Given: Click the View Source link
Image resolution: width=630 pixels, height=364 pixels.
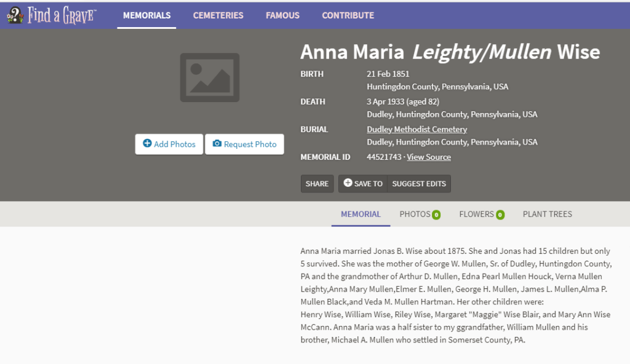Looking at the screenshot, I should click(429, 157).
